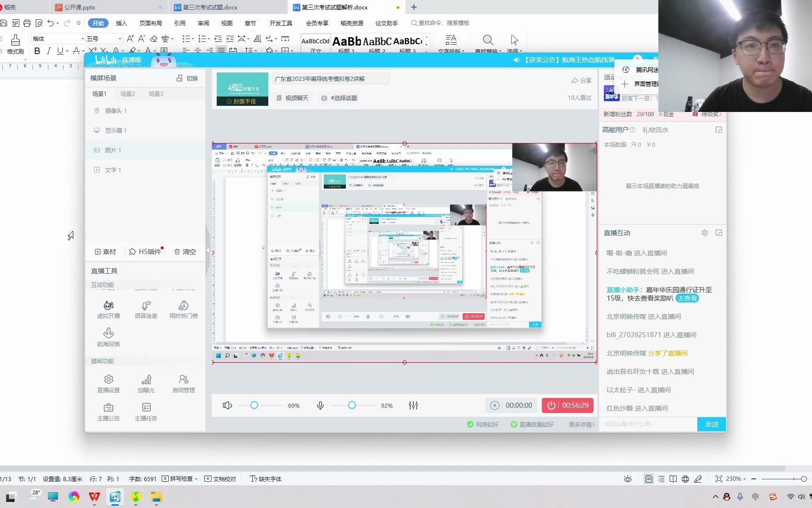Add a source with 素材 button
812x508 pixels.
105,252
